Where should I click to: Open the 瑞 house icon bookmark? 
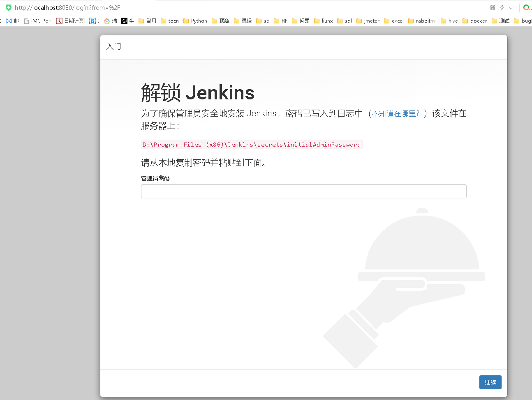(x=111, y=21)
